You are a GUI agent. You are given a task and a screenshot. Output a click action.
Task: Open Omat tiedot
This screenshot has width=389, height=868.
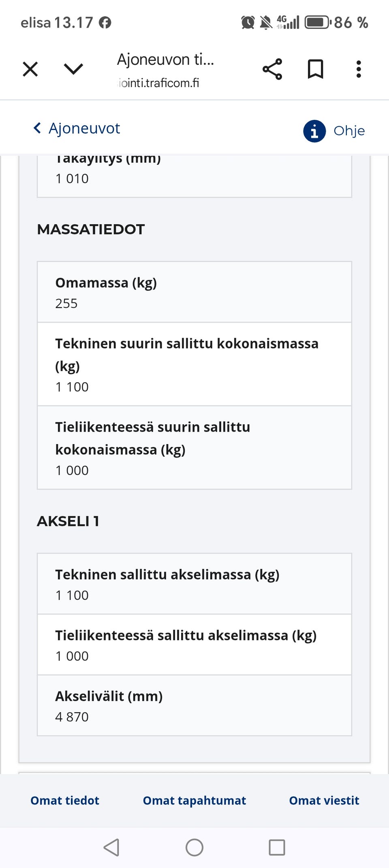tap(64, 800)
